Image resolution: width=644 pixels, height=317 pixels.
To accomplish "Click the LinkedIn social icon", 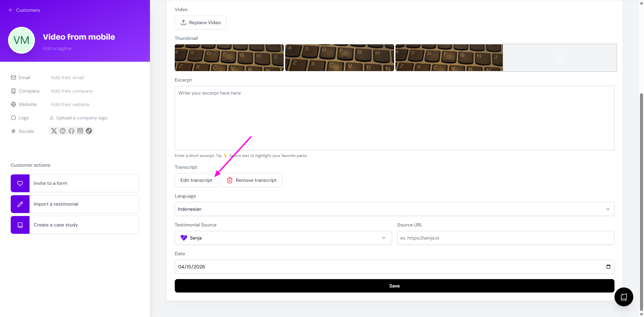I will (63, 131).
